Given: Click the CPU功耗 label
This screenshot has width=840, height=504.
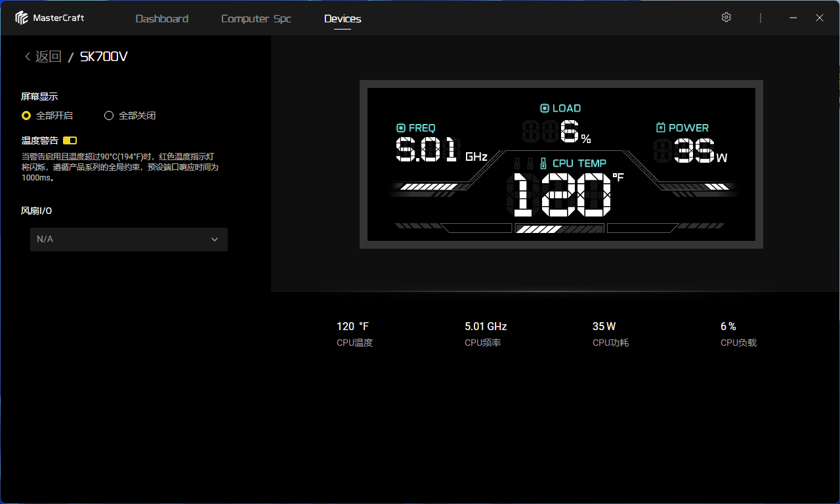Looking at the screenshot, I should click(611, 343).
